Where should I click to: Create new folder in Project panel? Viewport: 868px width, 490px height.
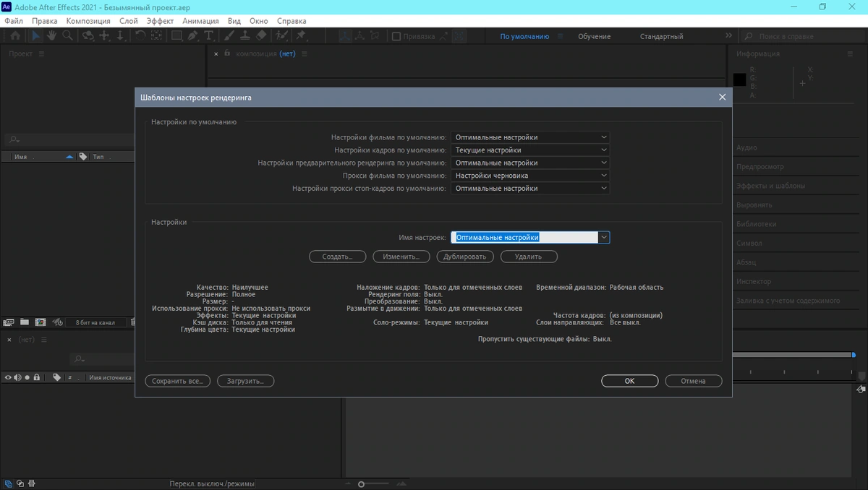pos(25,322)
